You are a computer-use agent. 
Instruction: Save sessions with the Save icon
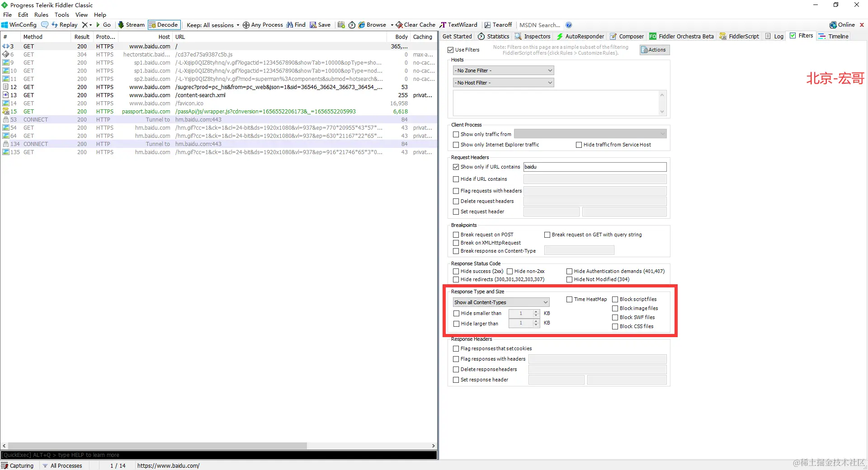320,25
